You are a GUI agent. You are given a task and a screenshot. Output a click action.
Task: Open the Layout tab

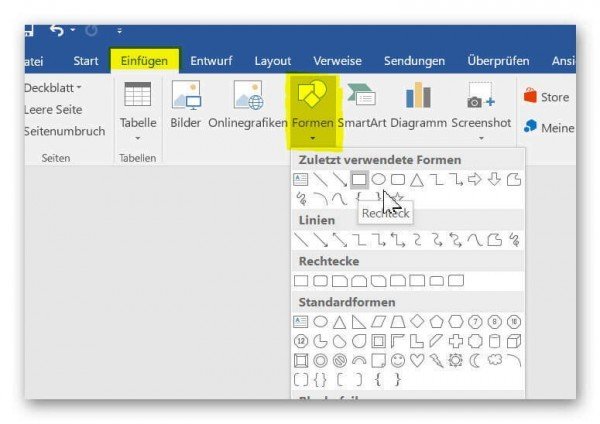273,61
